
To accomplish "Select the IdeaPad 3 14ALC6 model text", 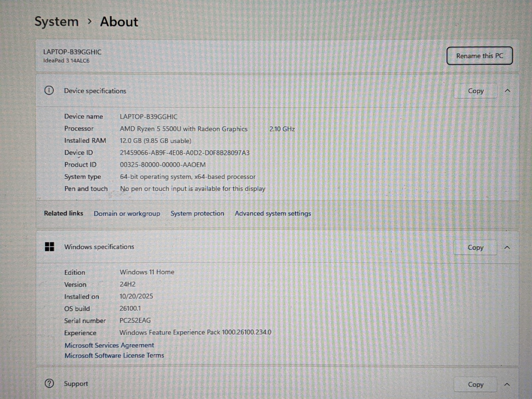I will [x=66, y=61].
